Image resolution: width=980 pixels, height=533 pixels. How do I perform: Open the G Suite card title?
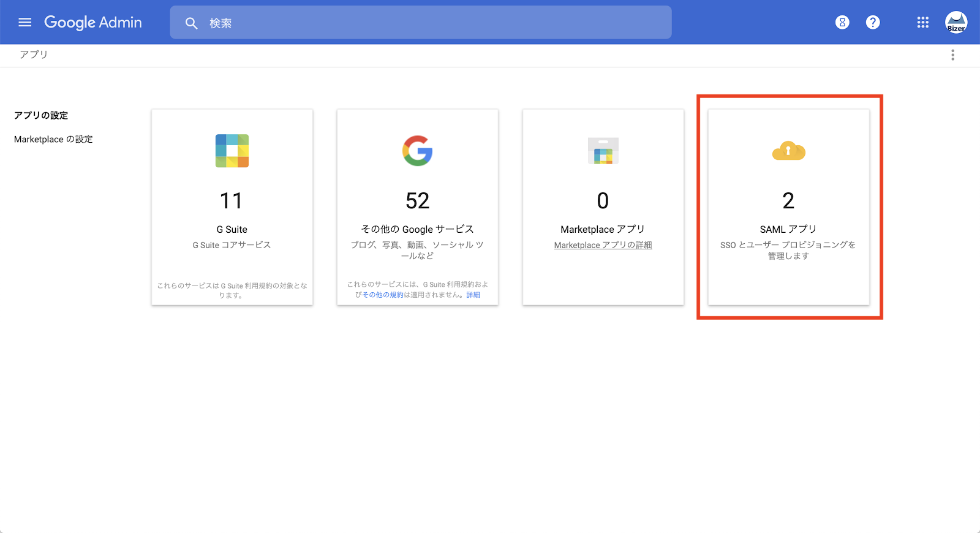pyautogui.click(x=232, y=229)
